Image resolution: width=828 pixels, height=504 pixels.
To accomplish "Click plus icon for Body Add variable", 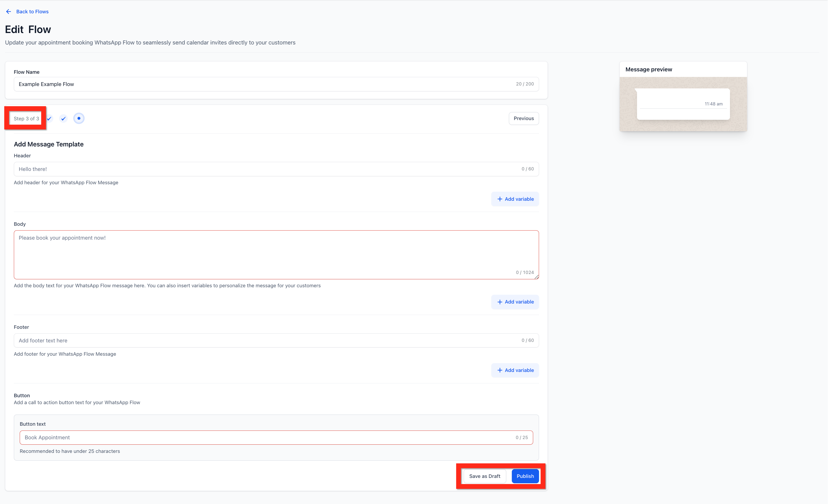I will 500,302.
